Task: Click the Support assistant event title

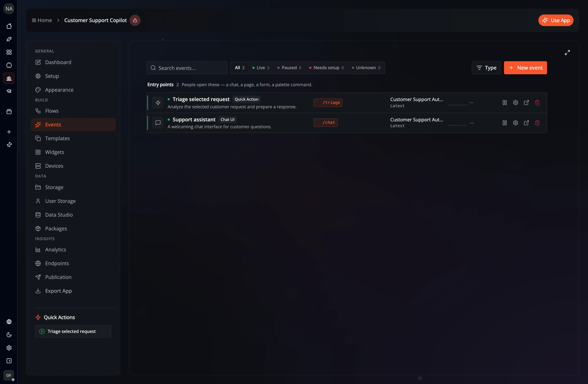Action: coord(194,120)
